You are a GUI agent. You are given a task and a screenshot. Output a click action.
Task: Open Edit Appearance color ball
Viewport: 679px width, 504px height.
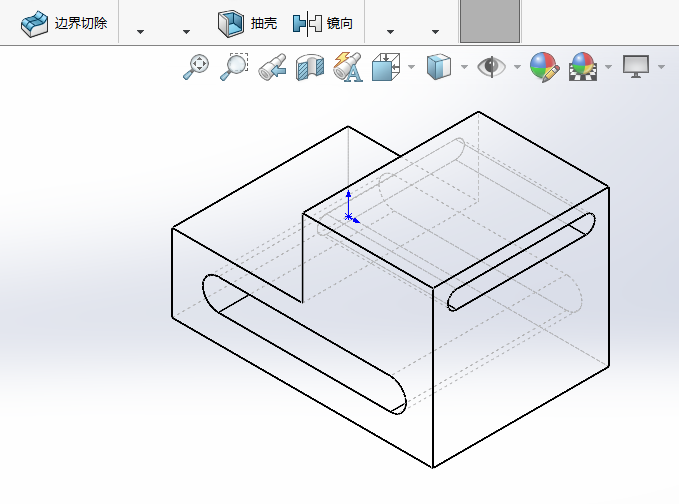[544, 67]
